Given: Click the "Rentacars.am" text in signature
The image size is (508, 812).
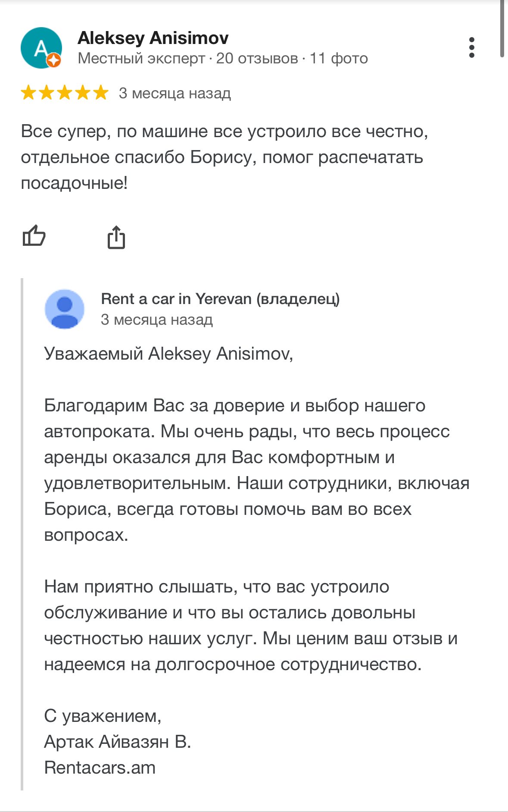Looking at the screenshot, I should tap(100, 768).
